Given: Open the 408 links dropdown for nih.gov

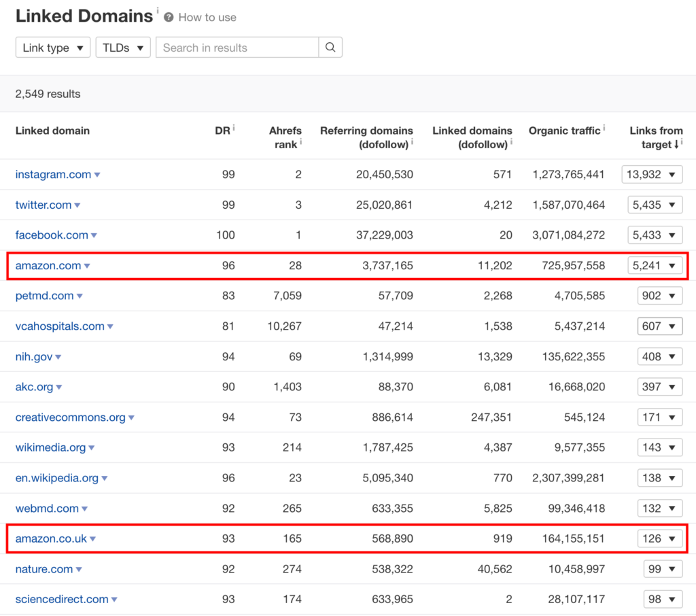Looking at the screenshot, I should point(660,357).
